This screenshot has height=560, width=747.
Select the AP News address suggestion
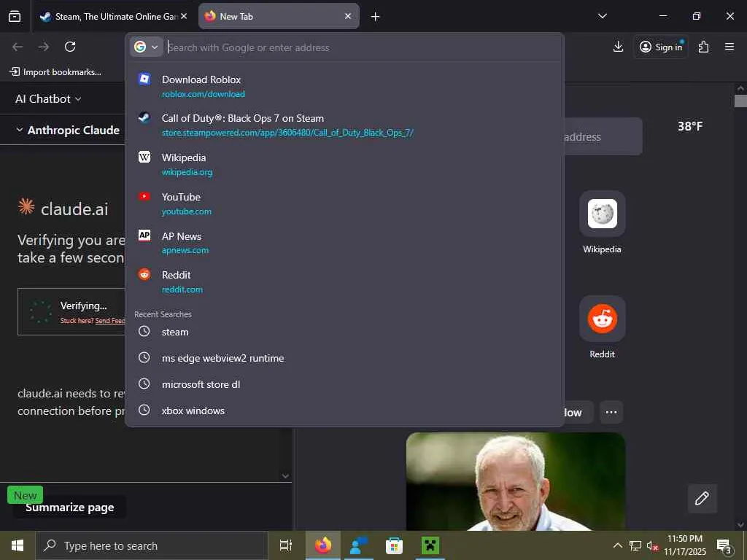[345, 242]
